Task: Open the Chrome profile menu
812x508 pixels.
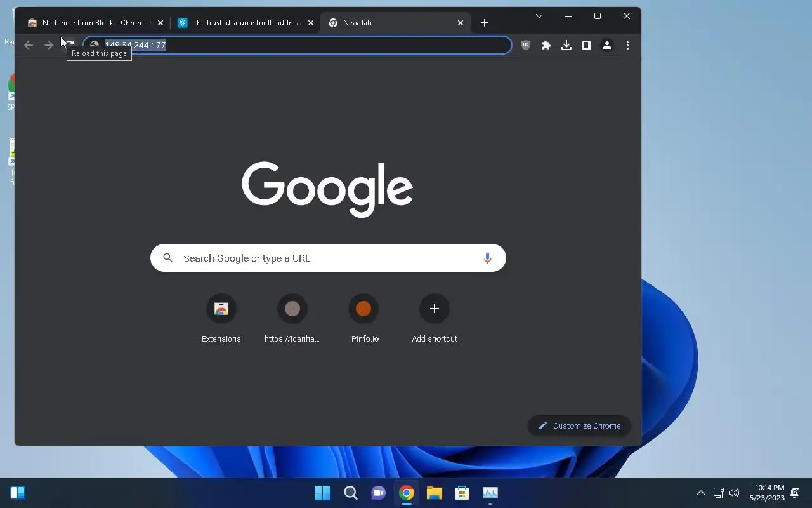Action: coord(607,45)
